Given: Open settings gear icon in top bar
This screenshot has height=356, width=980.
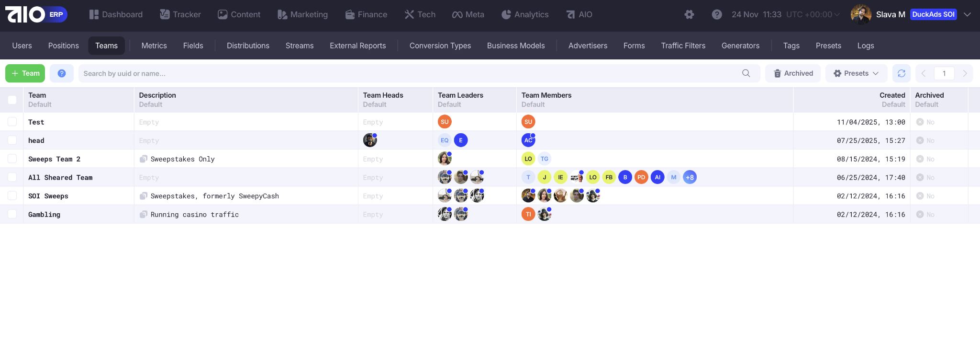Looking at the screenshot, I should (x=689, y=14).
